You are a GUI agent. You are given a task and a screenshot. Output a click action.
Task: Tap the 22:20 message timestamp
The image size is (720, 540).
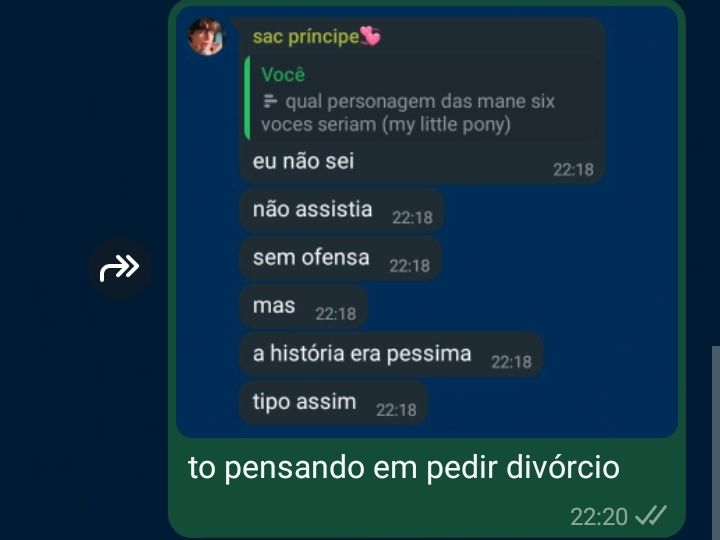coord(599,517)
